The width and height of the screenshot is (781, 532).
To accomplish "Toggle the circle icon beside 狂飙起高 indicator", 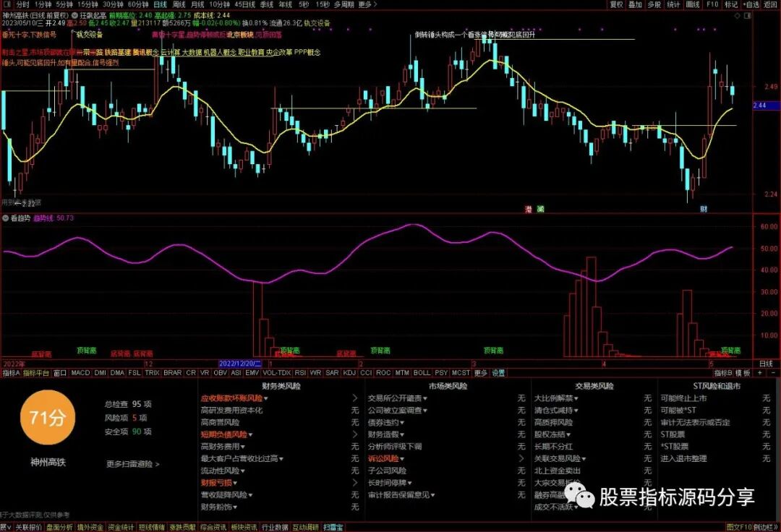I will (x=74, y=16).
